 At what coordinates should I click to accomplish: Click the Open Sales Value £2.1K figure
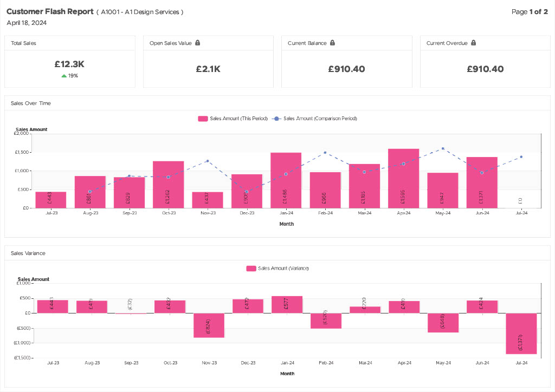tap(208, 69)
